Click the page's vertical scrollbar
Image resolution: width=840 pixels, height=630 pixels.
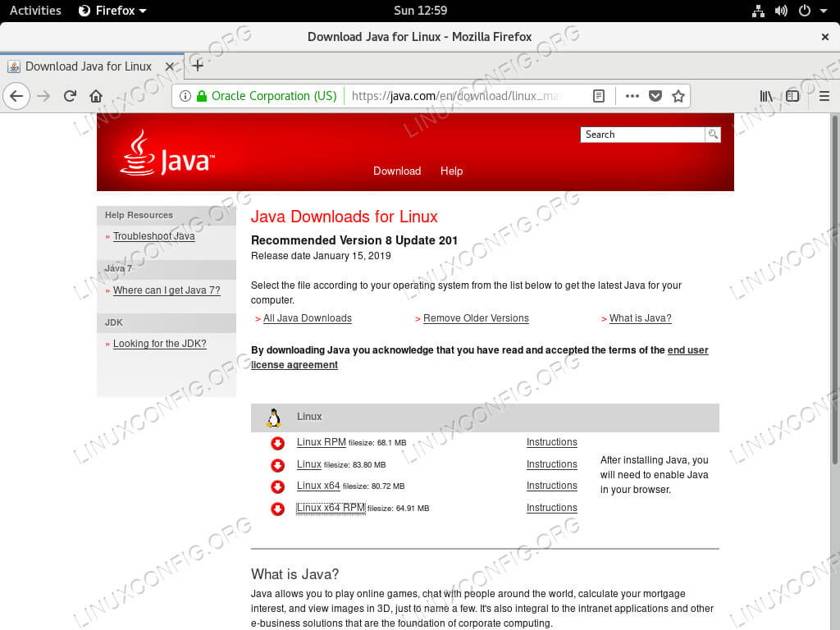tap(834, 290)
